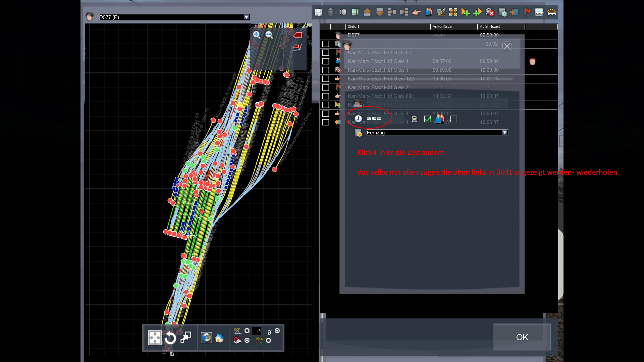644x362 pixels.
Task: Click the toolbar arrow with green plus after it
Action: 466,12
